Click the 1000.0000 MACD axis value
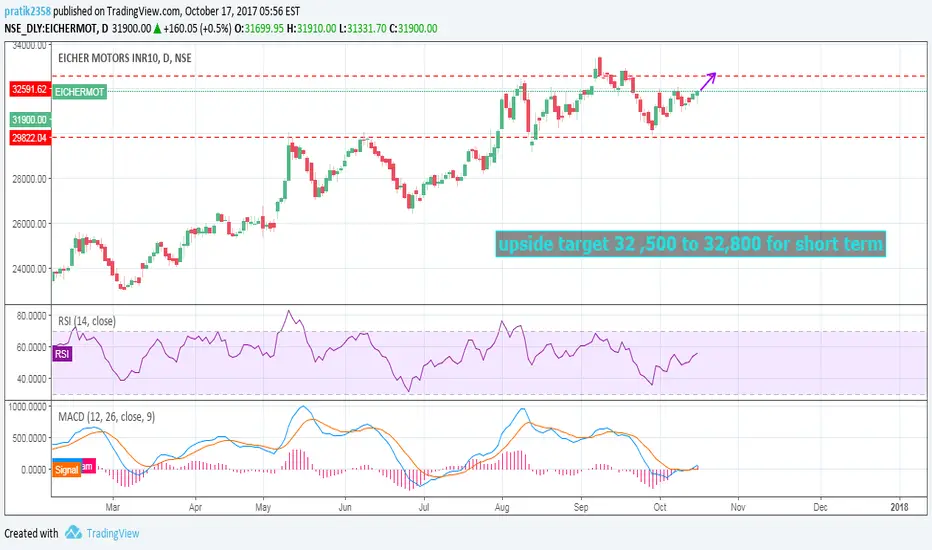932x550 pixels. (x=27, y=407)
